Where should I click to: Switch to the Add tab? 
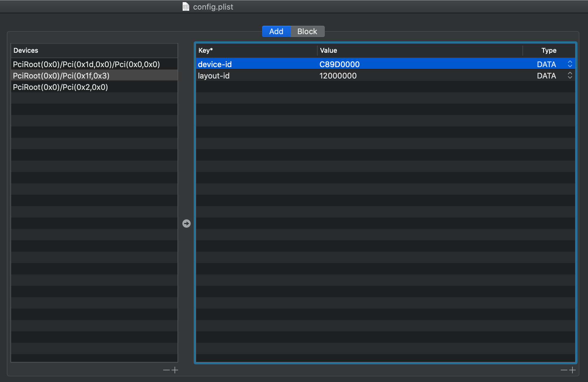276,31
